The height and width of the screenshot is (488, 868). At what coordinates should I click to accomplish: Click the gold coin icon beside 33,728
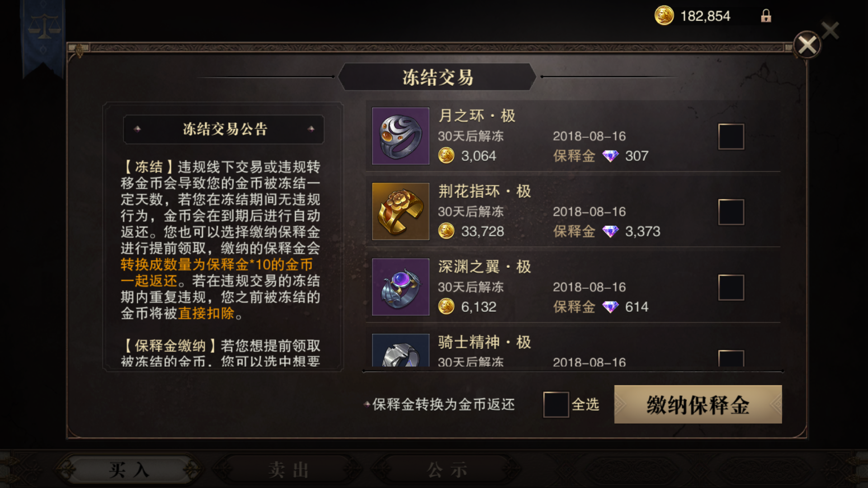[446, 231]
